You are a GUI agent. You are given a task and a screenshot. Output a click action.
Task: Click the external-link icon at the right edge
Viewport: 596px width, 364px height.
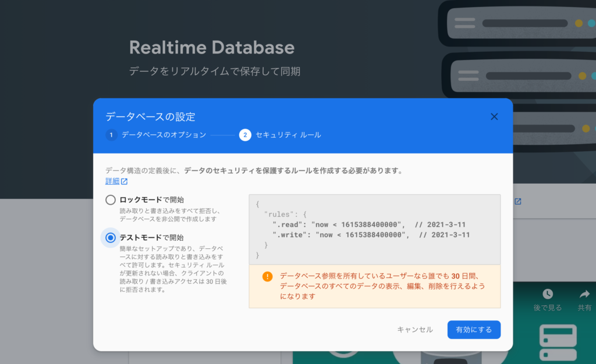[x=517, y=201]
